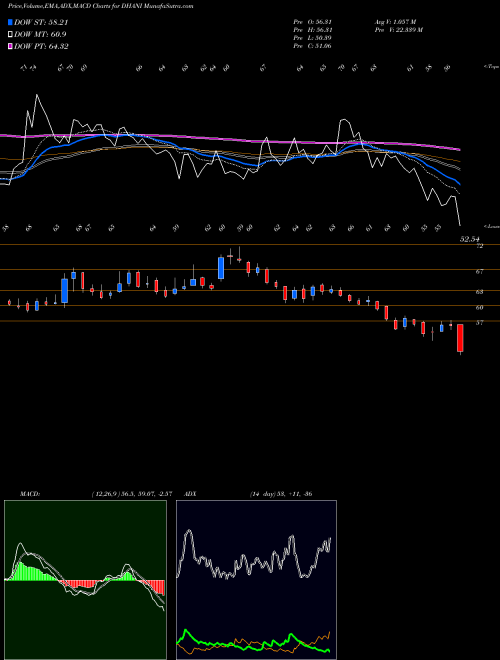Click the 'Pre V: 22.339 M' value
The image size is (500, 660).
[399, 30]
